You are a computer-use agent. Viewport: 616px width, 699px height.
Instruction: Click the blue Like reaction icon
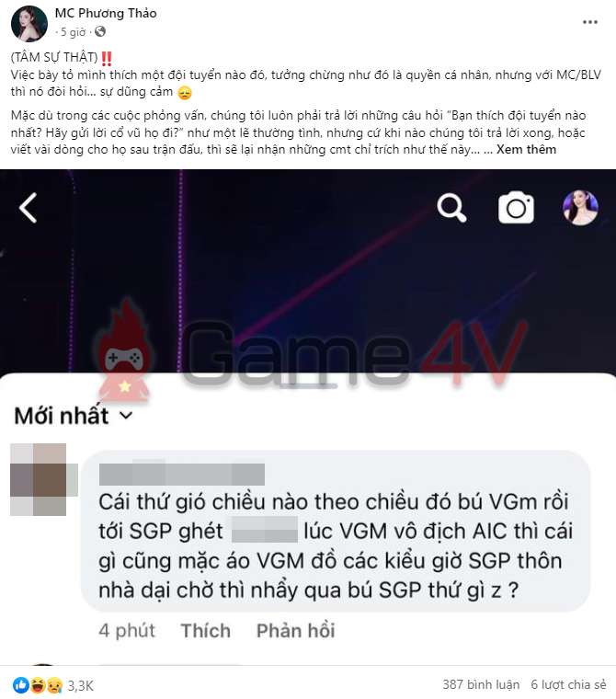point(21,684)
